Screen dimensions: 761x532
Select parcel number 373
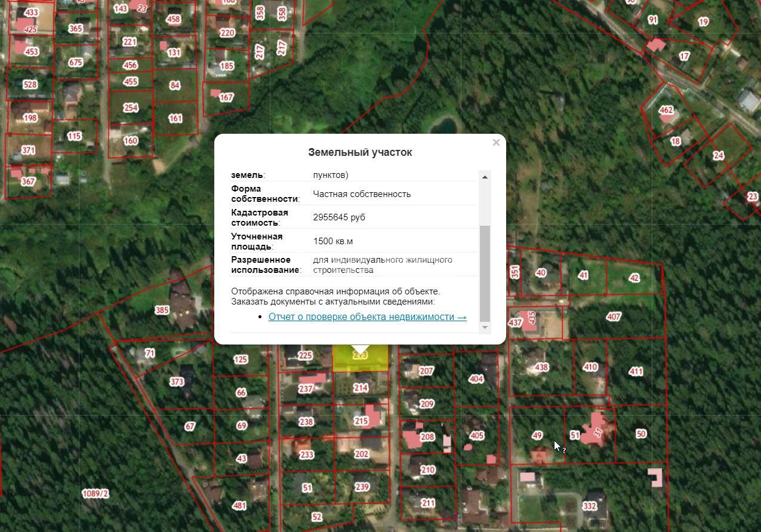click(177, 382)
